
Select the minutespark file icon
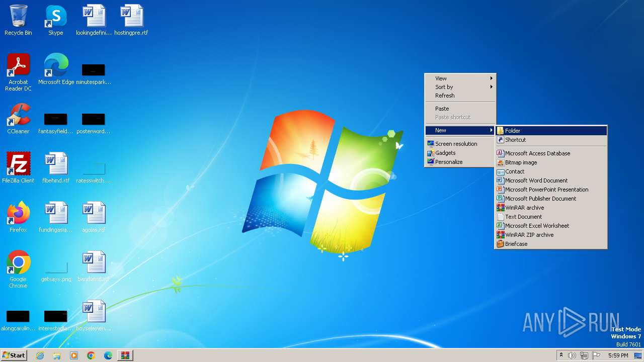coord(94,73)
